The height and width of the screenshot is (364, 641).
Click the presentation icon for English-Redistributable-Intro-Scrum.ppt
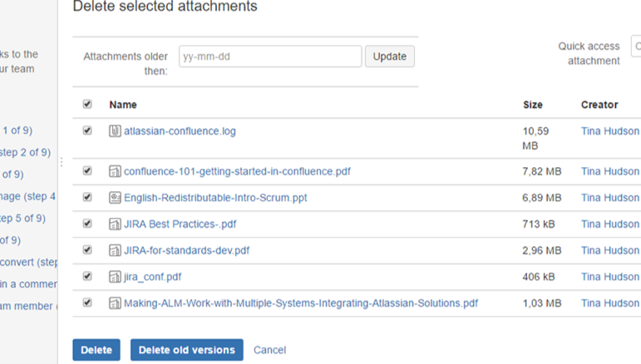pos(116,198)
